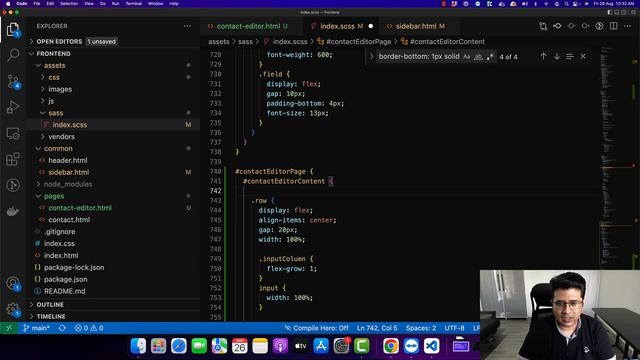The image size is (640, 360).
Task: Open the Docker view in activity bar
Action: coord(13,211)
